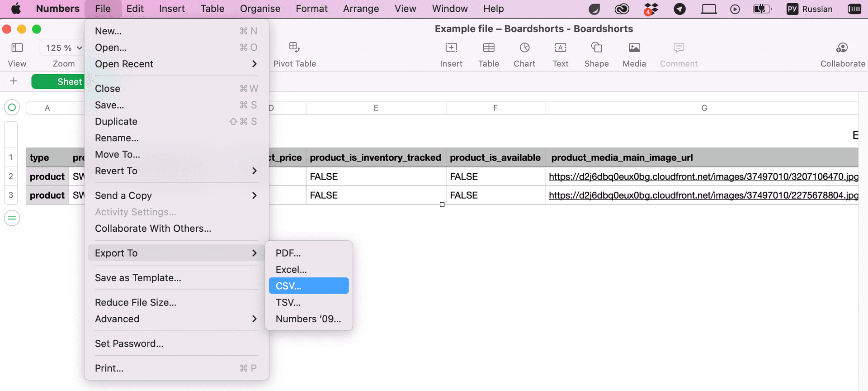The height and width of the screenshot is (391, 868).
Task: Click the Media toolbar icon
Action: click(634, 48)
